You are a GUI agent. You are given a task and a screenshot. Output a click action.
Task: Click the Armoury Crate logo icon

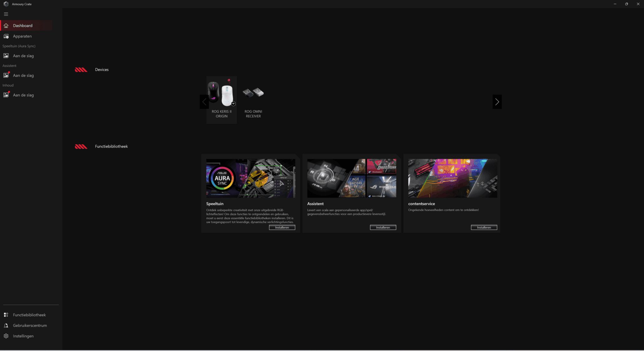(6, 4)
